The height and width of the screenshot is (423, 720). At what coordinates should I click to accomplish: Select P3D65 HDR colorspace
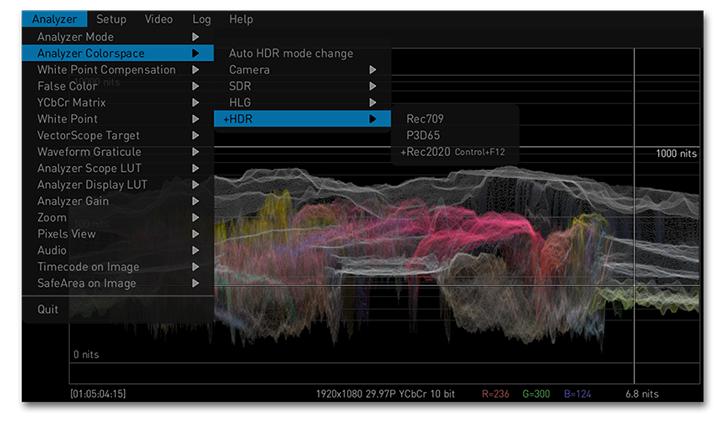coord(423,135)
